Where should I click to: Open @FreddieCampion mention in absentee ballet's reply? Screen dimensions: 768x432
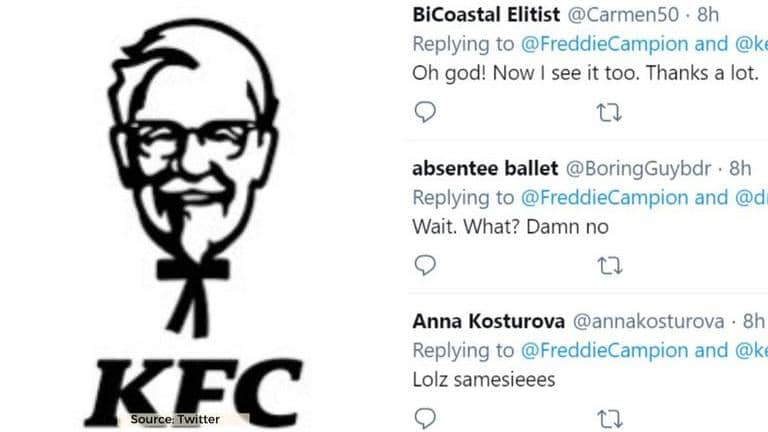604,197
